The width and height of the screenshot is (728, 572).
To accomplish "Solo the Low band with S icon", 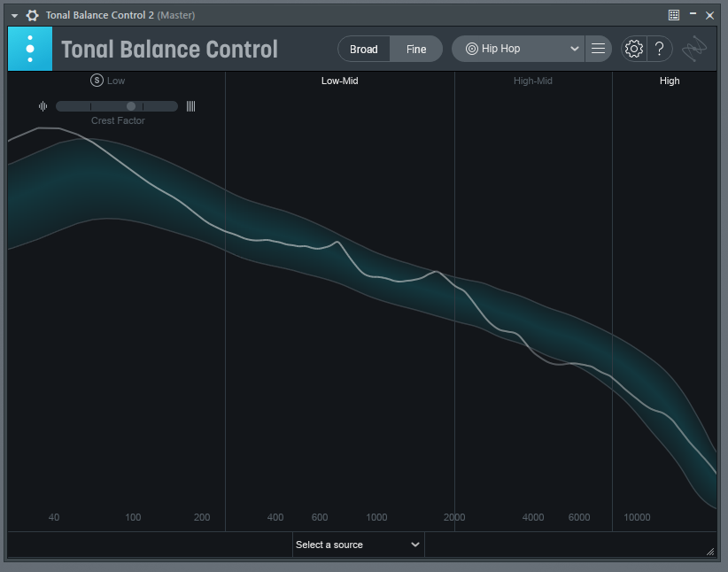I will [x=97, y=81].
